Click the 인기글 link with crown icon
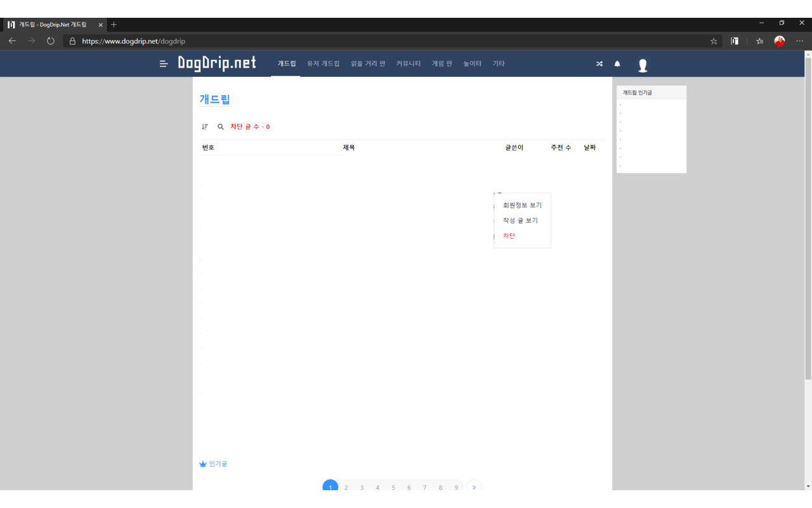Image resolution: width=812 pixels, height=508 pixels. pos(214,464)
